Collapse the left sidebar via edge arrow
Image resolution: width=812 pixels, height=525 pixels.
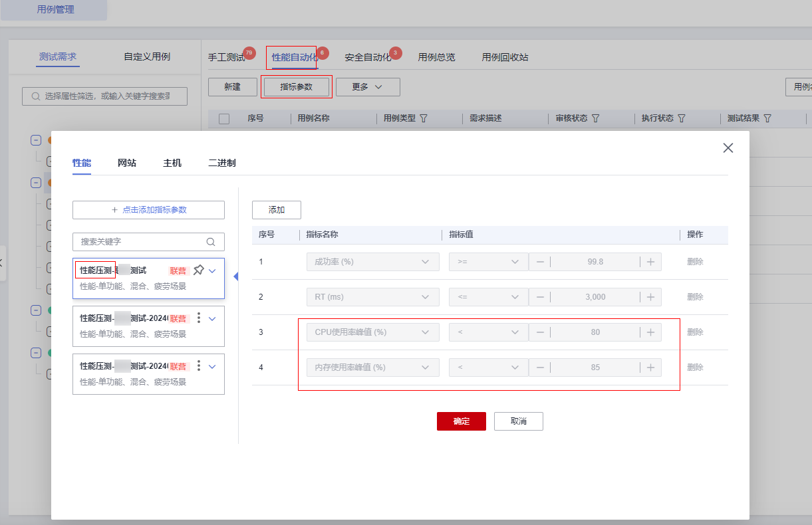click(2, 262)
